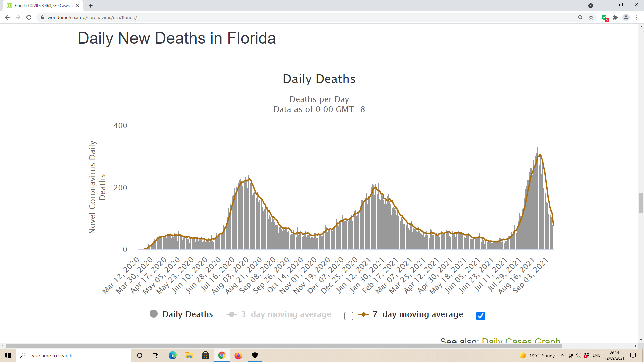Expand the tab search dropdown arrow

(x=591, y=6)
